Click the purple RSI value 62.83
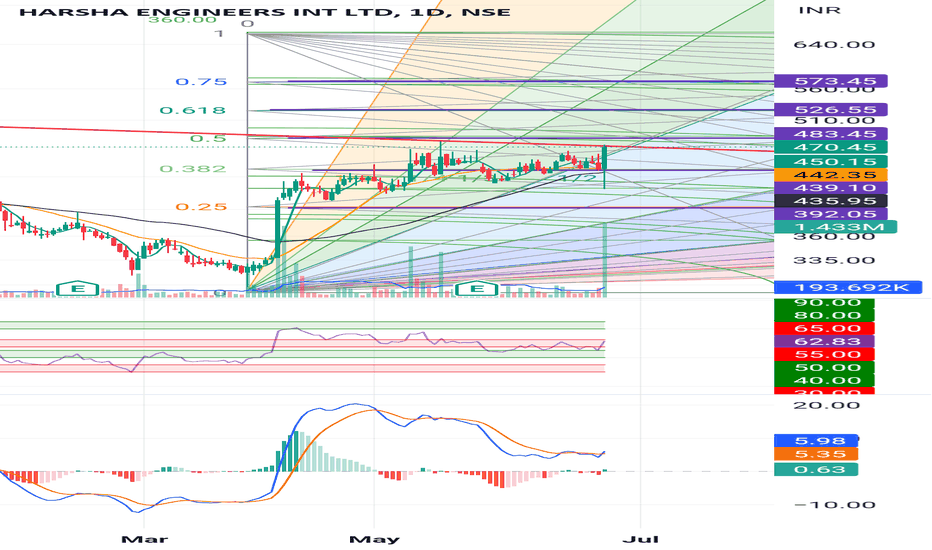The width and height of the screenshot is (932, 550). click(824, 342)
